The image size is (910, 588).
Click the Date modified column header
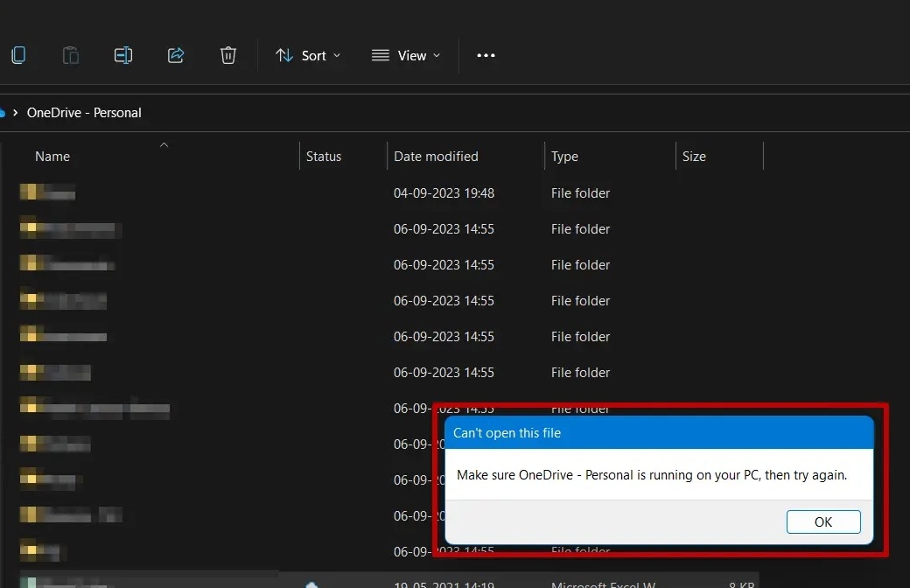(x=435, y=156)
